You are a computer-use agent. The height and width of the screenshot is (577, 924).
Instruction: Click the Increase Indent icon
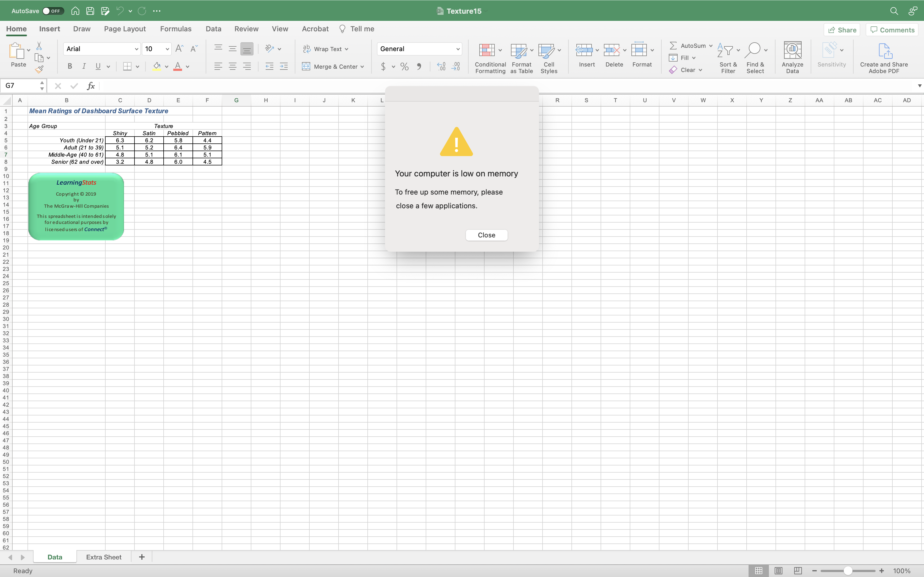point(284,66)
